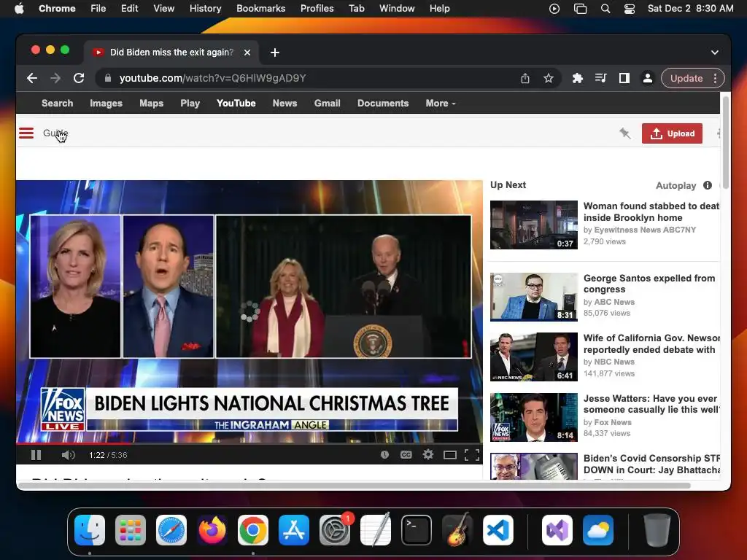The height and width of the screenshot is (560, 747).
Task: Click the Autoplay info icon
Action: tap(708, 185)
